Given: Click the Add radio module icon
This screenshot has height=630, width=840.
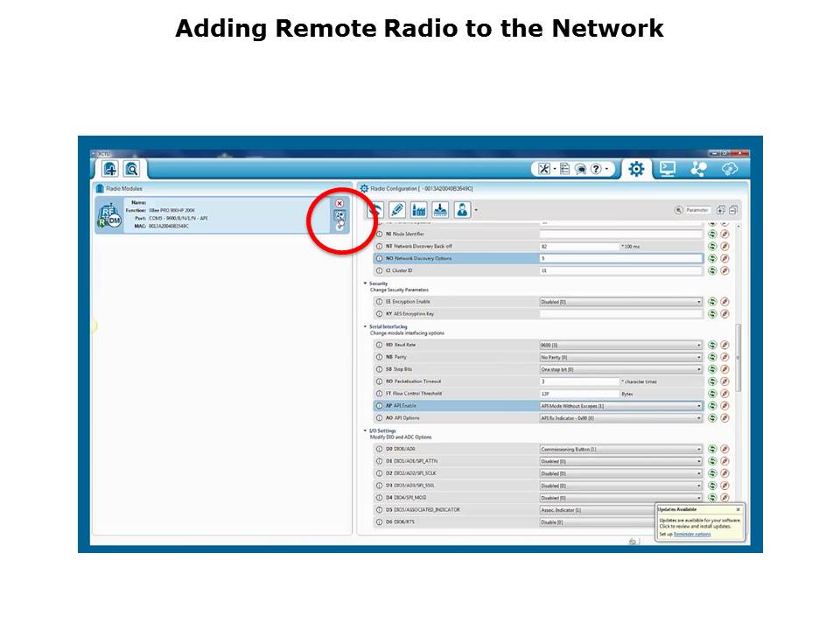Looking at the screenshot, I should click(x=110, y=169).
